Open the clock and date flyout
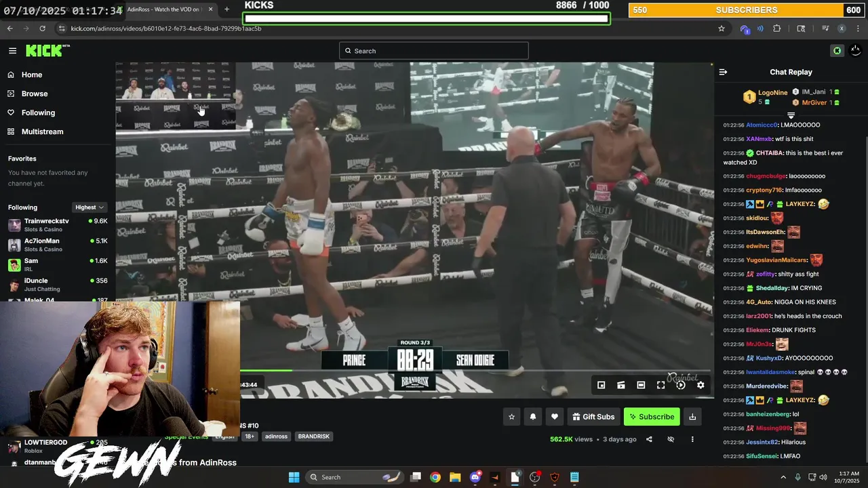The width and height of the screenshot is (868, 488). tap(848, 477)
